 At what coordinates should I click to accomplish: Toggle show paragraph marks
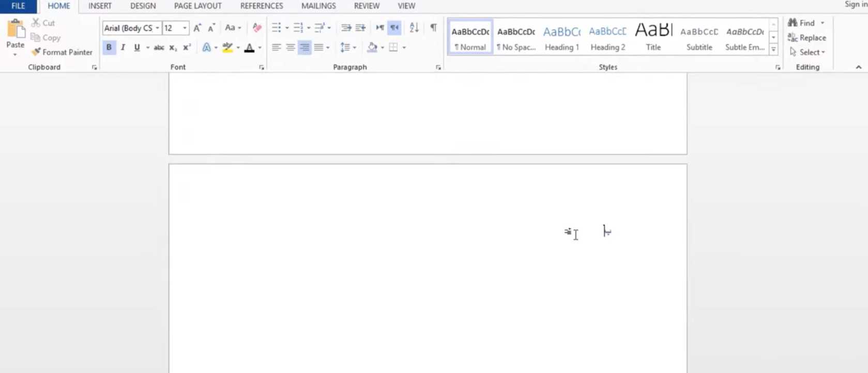(433, 28)
